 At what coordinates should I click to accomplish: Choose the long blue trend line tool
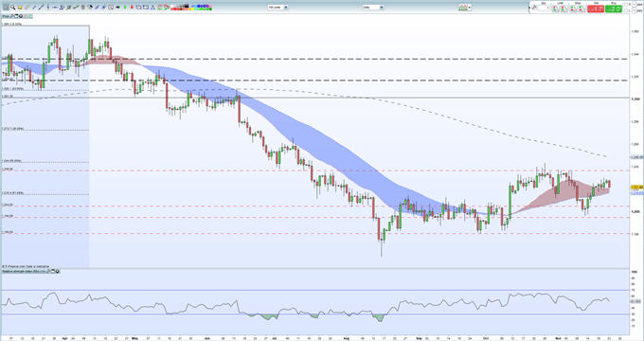tap(41, 7)
